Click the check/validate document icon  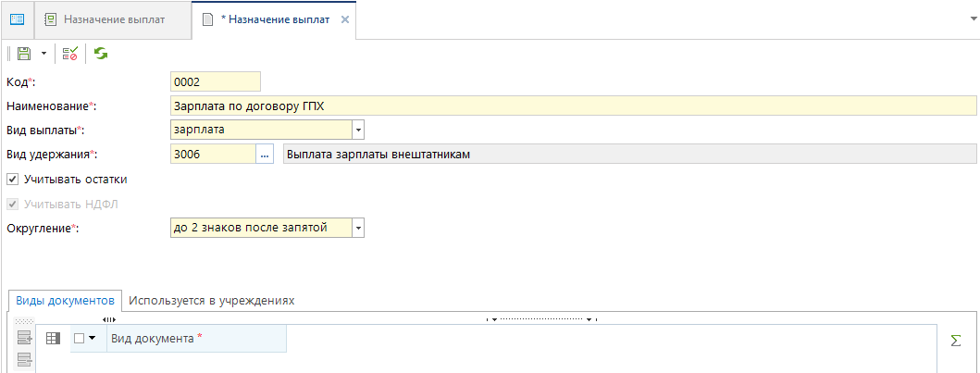70,55
